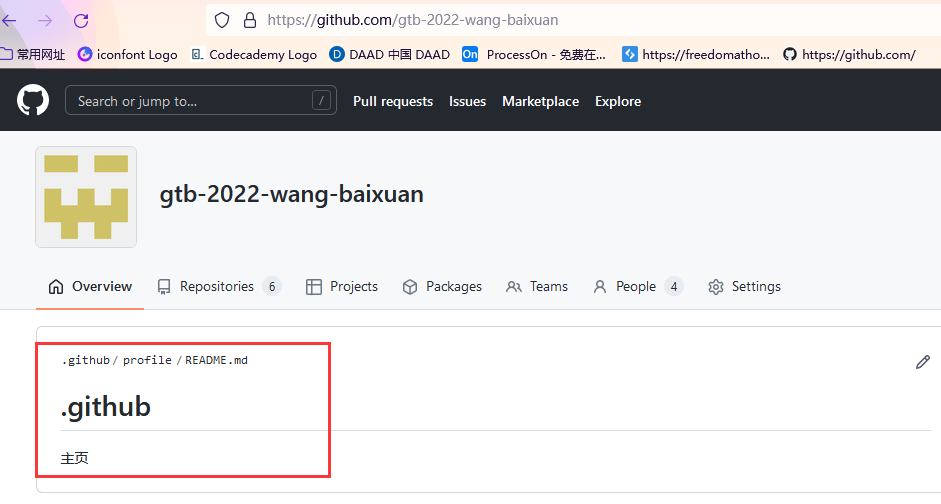Open the 常用网址 bookmarks folder
The height and width of the screenshot is (504, 941).
tap(32, 55)
